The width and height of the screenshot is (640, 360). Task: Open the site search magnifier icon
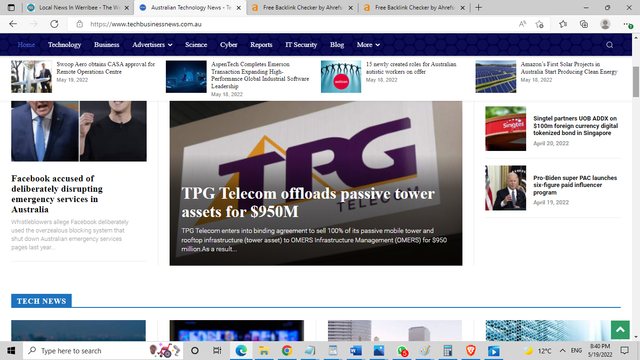click(609, 45)
